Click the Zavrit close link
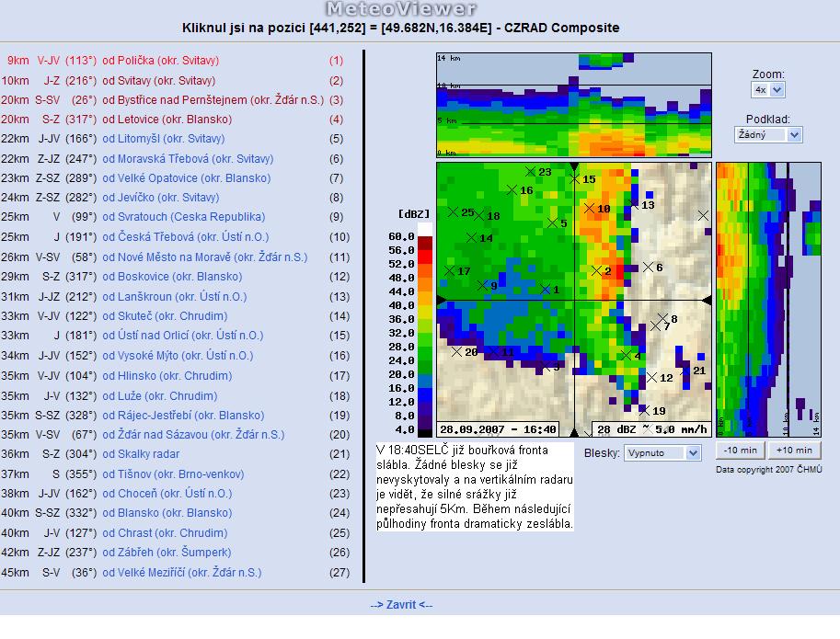The height and width of the screenshot is (639, 840). 401,605
